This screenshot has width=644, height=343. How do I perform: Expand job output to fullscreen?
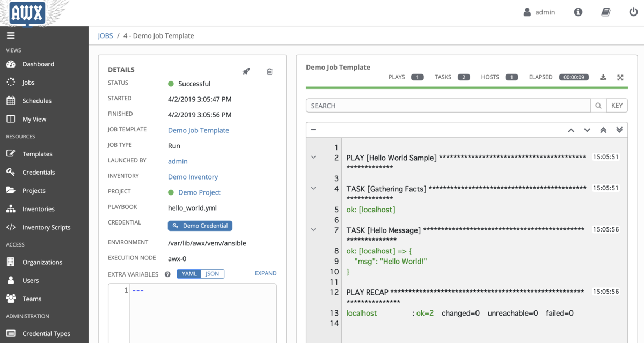pos(620,77)
